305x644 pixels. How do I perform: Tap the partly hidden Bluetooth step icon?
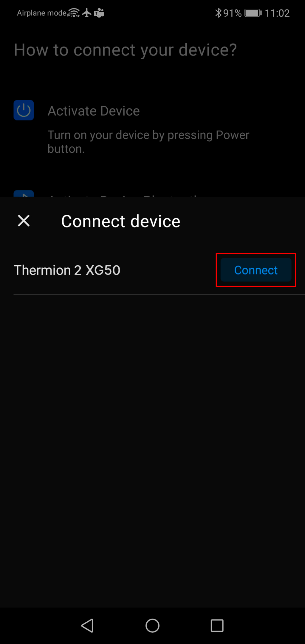[x=24, y=193]
